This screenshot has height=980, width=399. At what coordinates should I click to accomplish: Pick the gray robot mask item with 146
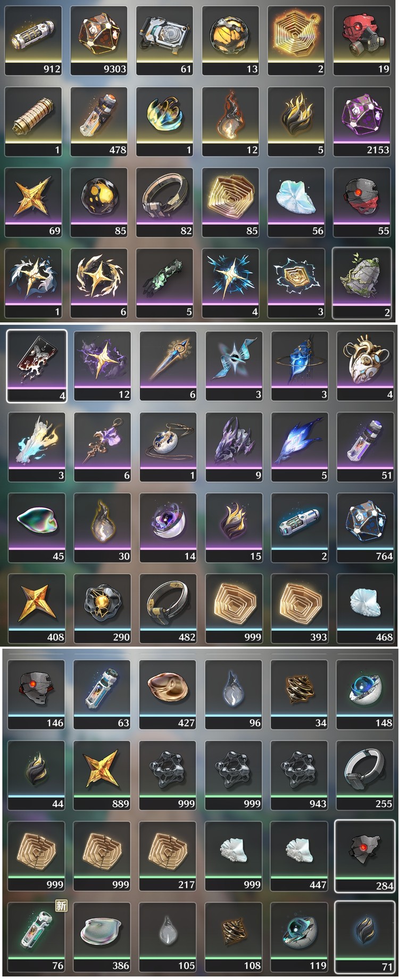(x=36, y=694)
